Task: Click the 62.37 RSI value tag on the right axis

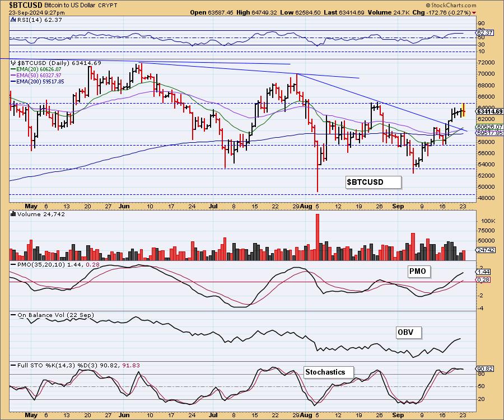Action: click(x=485, y=33)
